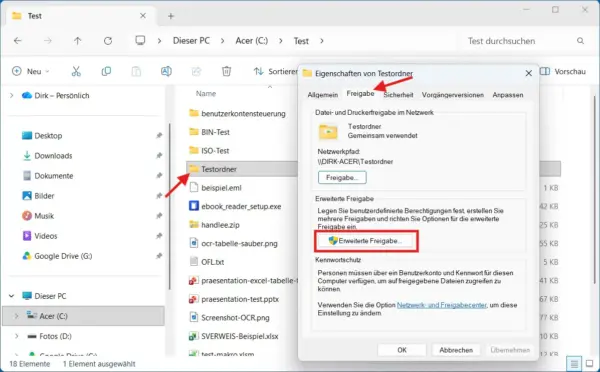The image size is (600, 372).
Task: Expand the Acer (C:) tree node
Action: (x=16, y=316)
